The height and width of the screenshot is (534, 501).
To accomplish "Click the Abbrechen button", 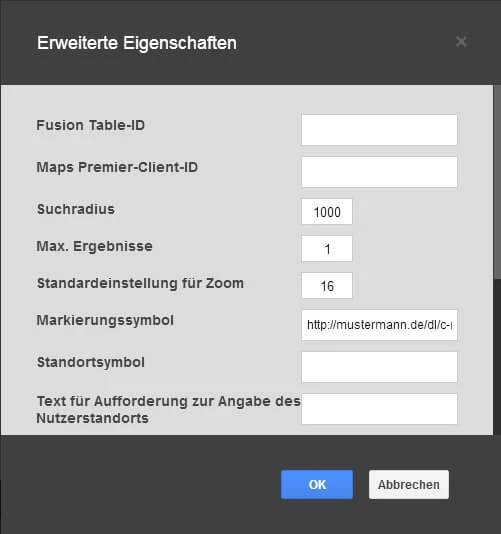I will tap(409, 484).
